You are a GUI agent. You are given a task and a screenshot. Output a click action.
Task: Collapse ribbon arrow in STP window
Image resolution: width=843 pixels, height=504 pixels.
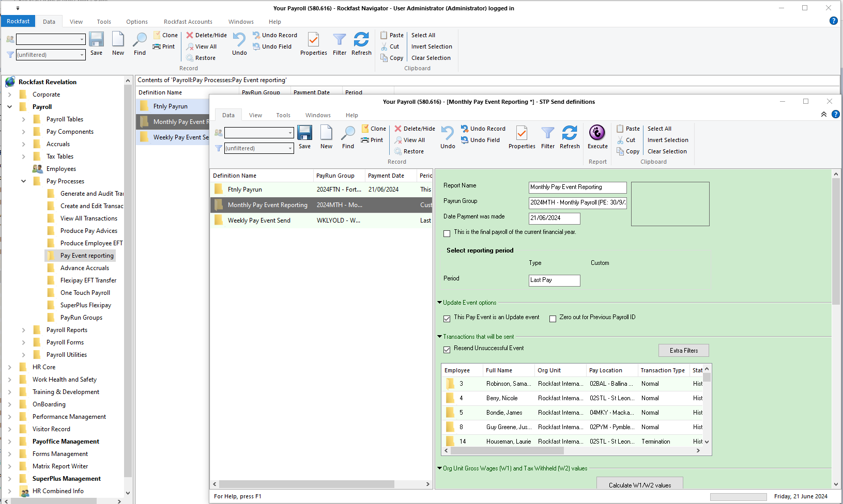click(824, 114)
